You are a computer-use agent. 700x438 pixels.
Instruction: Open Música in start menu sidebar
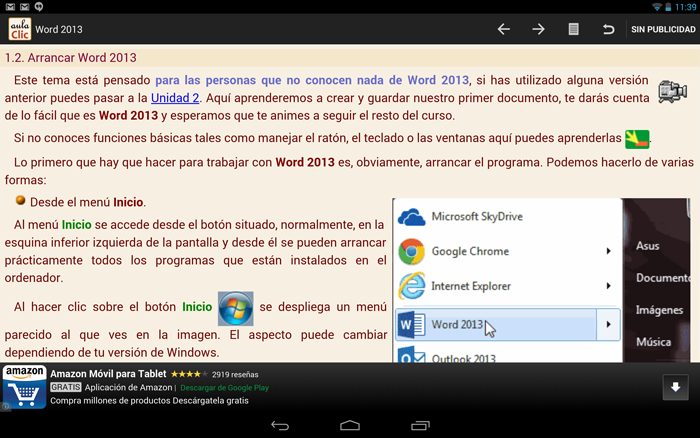pyautogui.click(x=654, y=342)
